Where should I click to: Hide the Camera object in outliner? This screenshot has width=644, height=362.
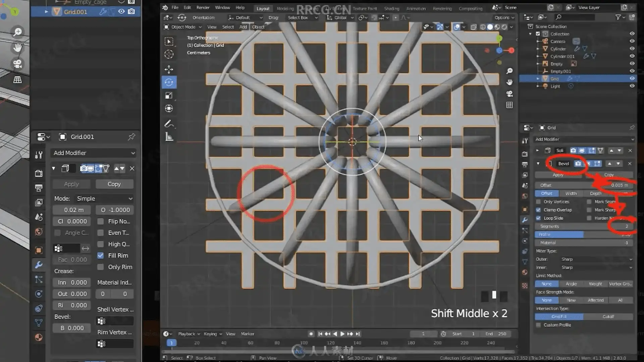tap(632, 41)
